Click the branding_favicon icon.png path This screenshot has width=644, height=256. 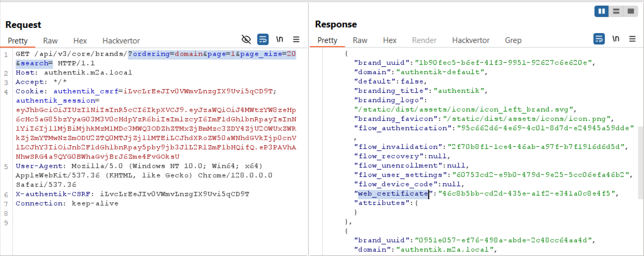(x=527, y=119)
